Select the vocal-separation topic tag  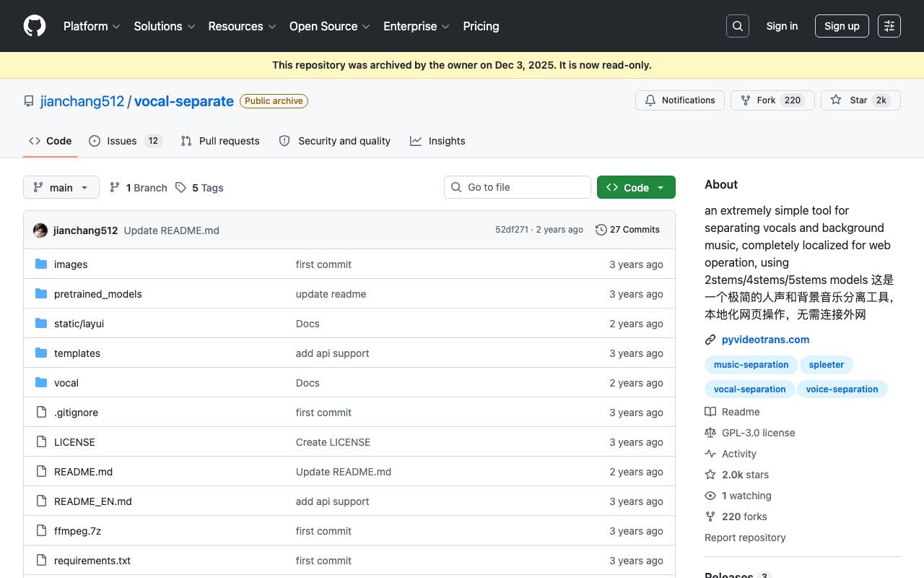pyautogui.click(x=750, y=389)
